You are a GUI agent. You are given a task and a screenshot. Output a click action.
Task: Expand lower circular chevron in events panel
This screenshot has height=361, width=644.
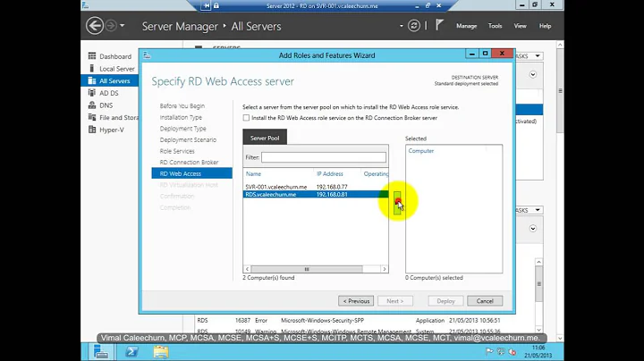tap(533, 229)
